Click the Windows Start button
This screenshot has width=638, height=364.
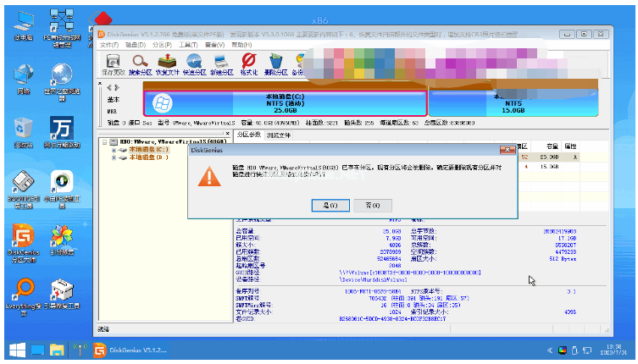(x=16, y=350)
